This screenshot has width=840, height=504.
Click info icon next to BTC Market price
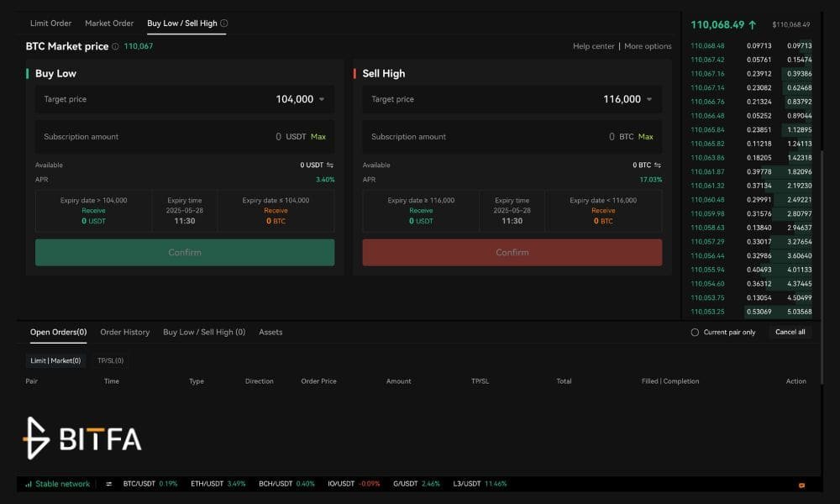click(x=115, y=46)
